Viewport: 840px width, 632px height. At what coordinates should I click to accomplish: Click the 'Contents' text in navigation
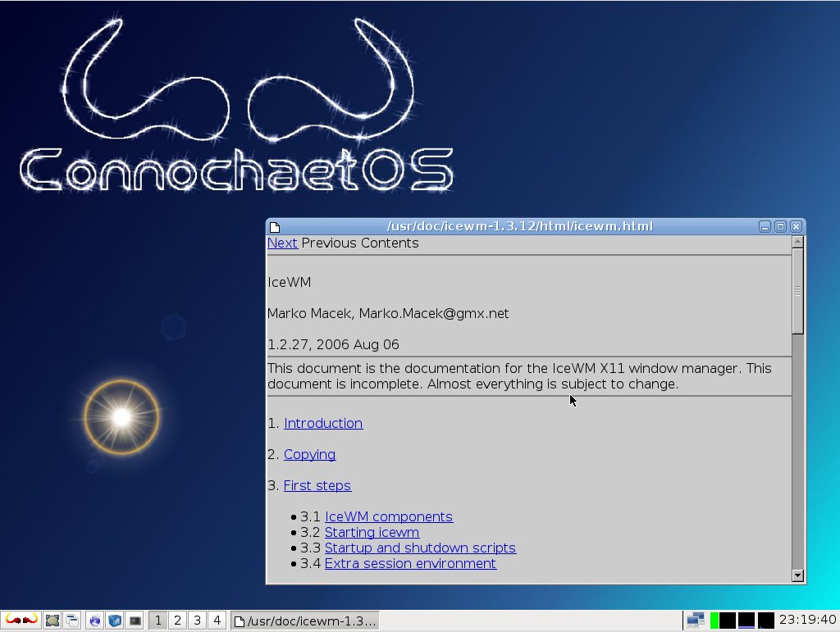click(390, 243)
